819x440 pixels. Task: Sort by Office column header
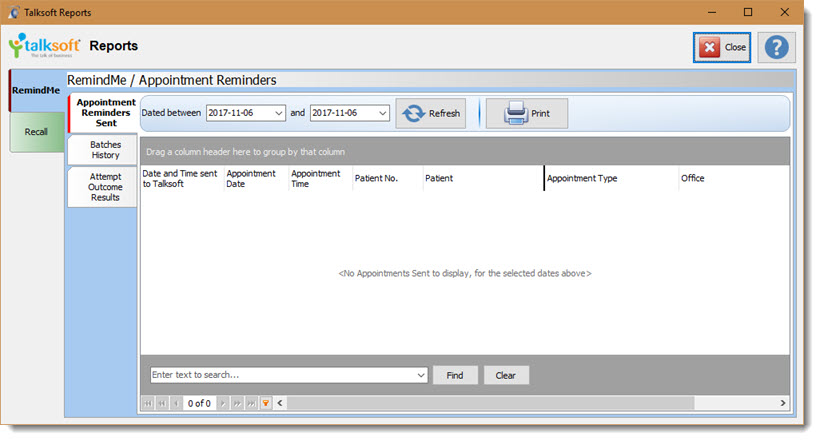pyautogui.click(x=734, y=178)
